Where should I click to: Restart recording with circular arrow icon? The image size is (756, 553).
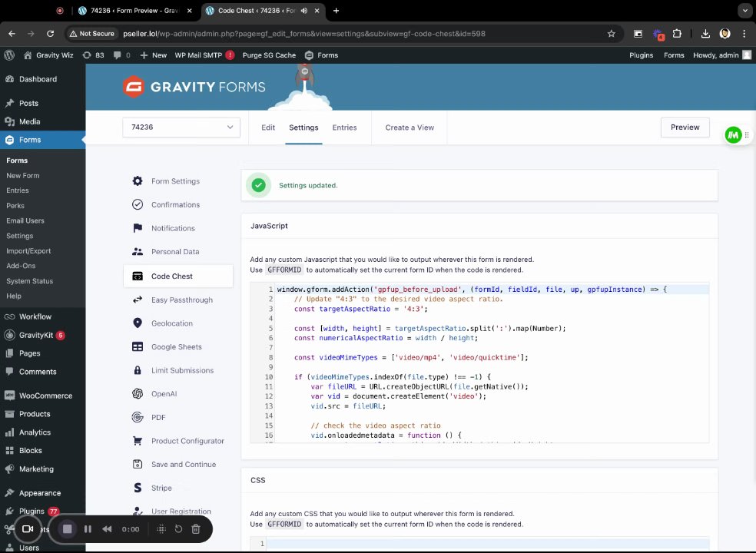coord(178,529)
